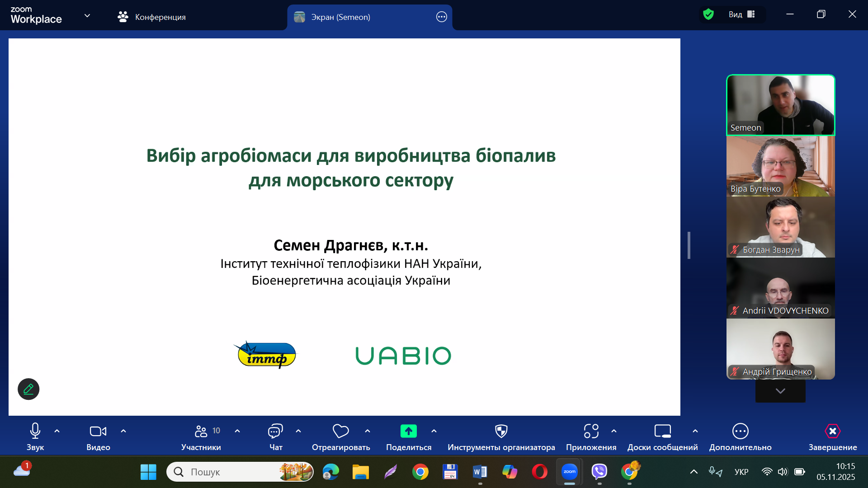Open the Вид view menu
This screenshot has width=868, height=488.
(x=741, y=14)
